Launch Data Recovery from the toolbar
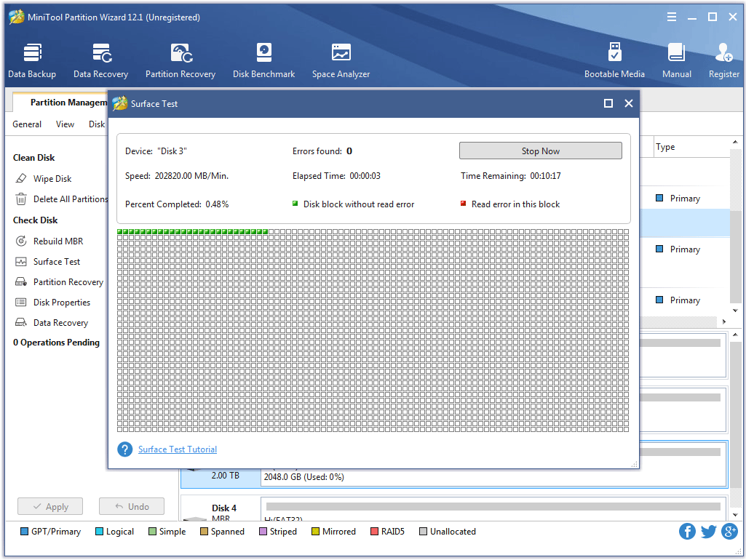Viewport: 746px width, 560px height. pyautogui.click(x=101, y=61)
